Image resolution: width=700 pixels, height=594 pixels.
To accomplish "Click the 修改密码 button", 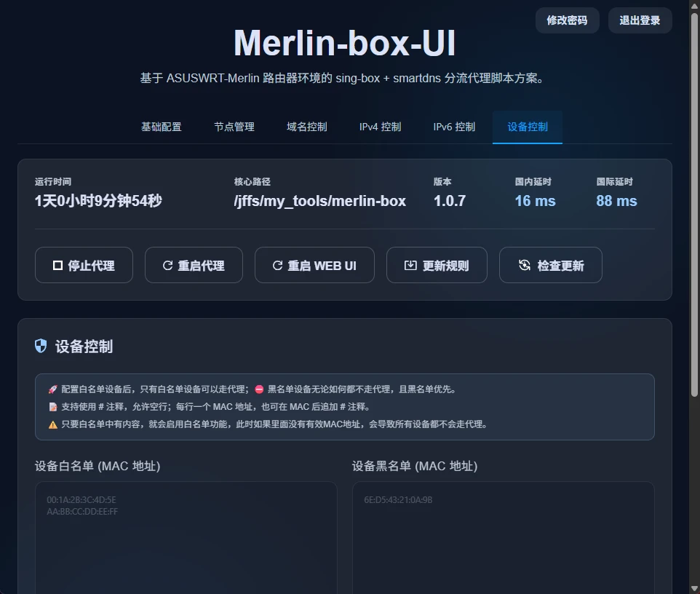I will click(x=567, y=20).
